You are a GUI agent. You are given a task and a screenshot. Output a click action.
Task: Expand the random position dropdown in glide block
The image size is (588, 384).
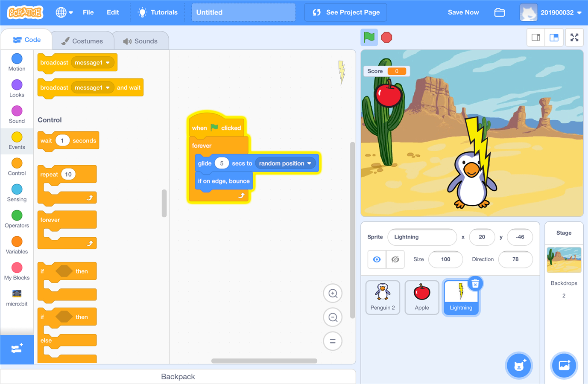(x=309, y=163)
